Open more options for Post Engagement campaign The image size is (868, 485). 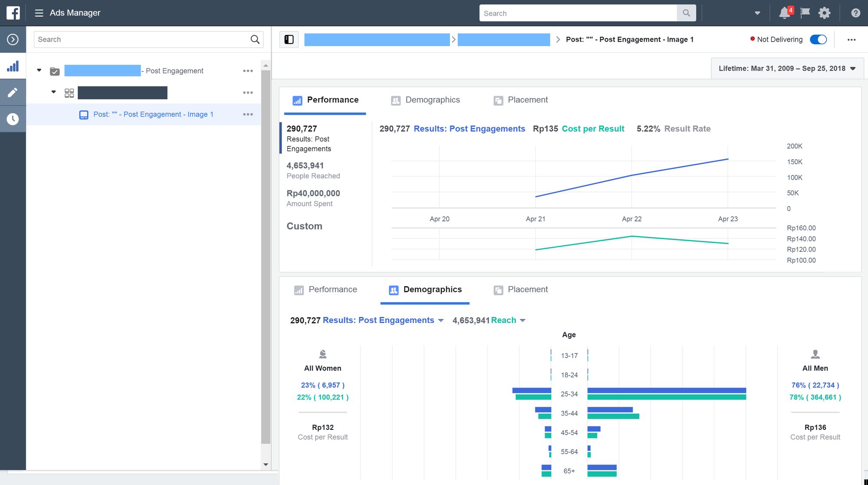point(248,71)
